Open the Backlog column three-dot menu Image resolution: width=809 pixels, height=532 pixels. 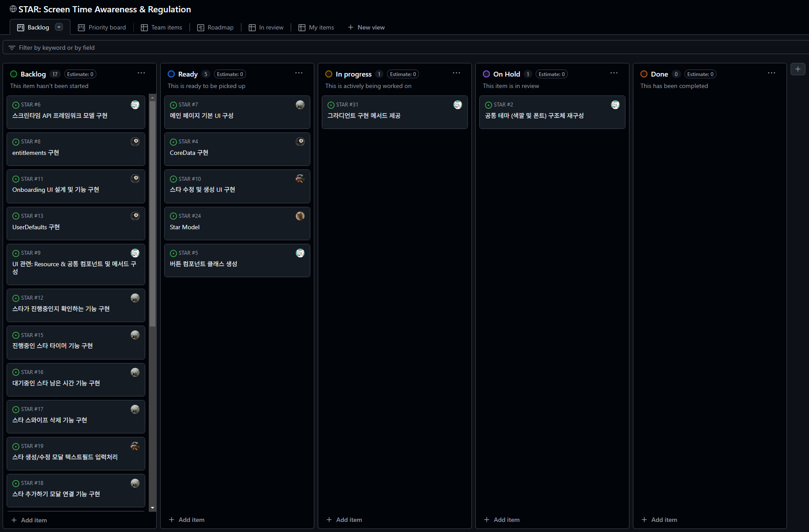(141, 73)
